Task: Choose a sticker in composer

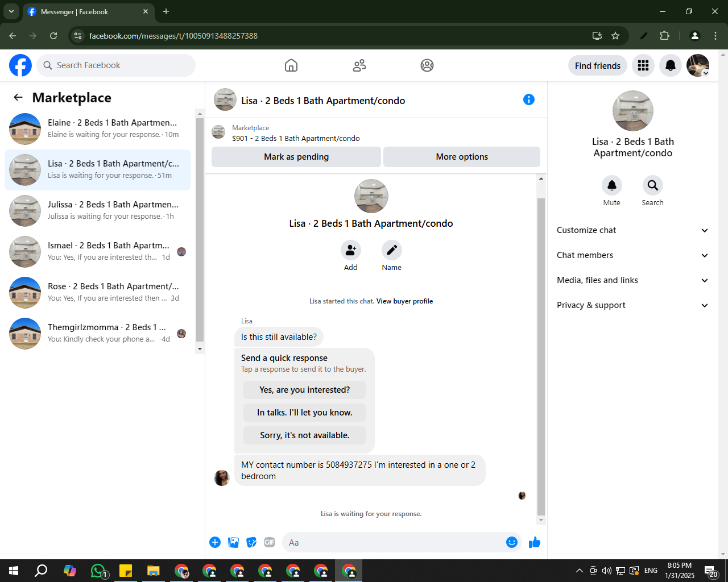Action: tap(251, 542)
